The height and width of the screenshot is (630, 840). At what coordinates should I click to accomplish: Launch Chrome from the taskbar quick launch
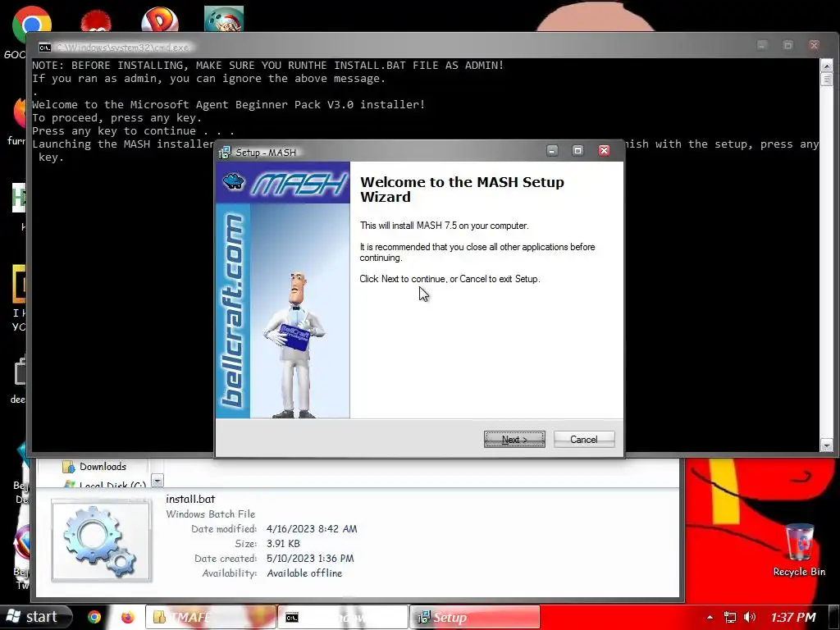(x=94, y=617)
